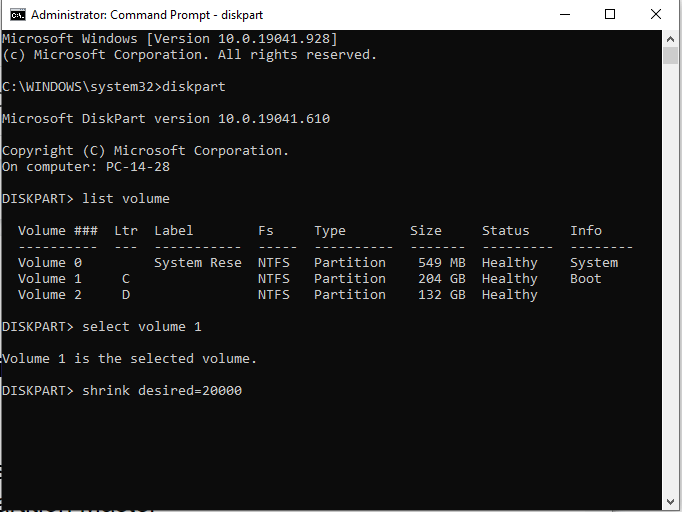Click the 'Volume 1' row entry
The width and height of the screenshot is (682, 512).
(42, 279)
